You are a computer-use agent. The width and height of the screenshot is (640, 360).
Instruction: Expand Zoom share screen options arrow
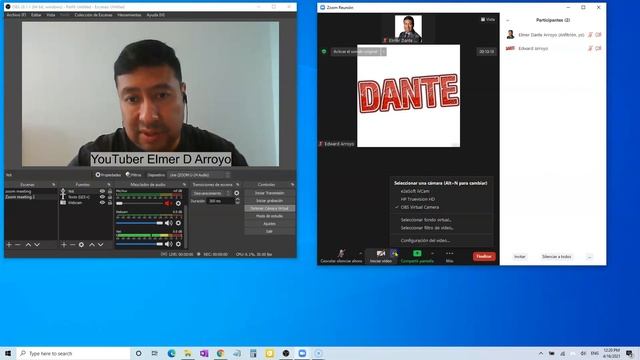click(433, 253)
